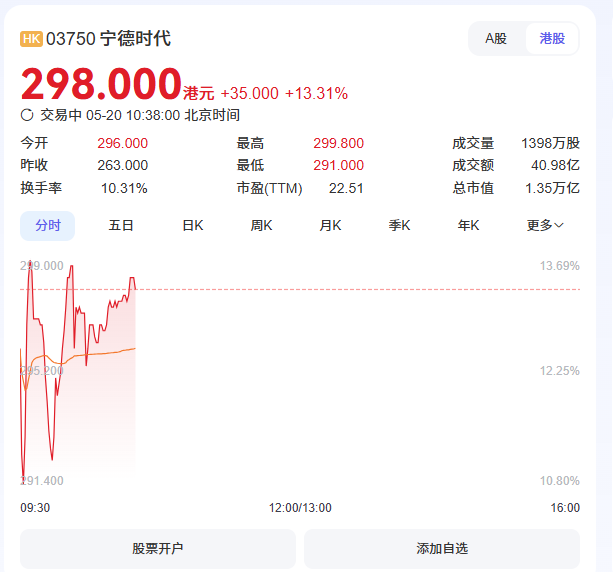613x572 pixels.
Task: Click the trading status clock icon
Action: (27, 115)
